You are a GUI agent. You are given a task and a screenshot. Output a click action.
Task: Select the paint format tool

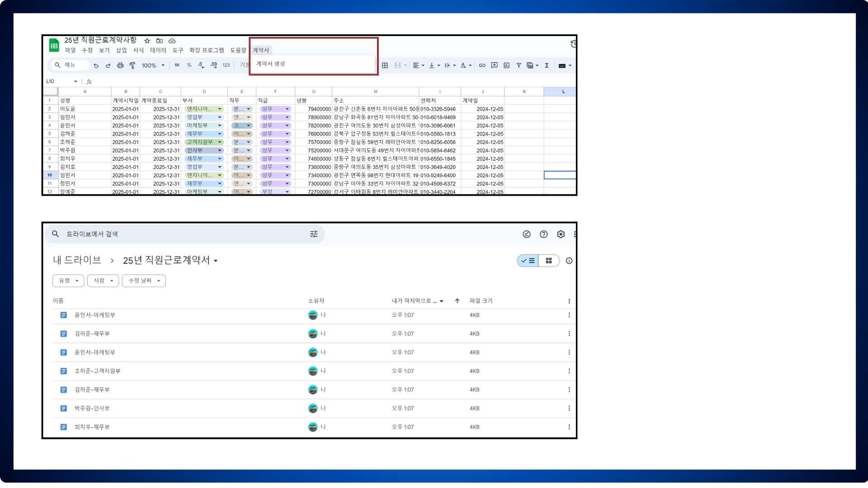132,66
